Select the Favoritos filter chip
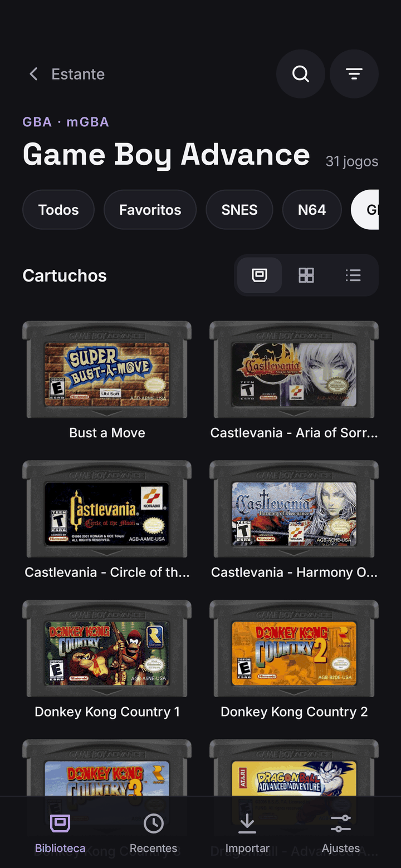 pyautogui.click(x=150, y=210)
